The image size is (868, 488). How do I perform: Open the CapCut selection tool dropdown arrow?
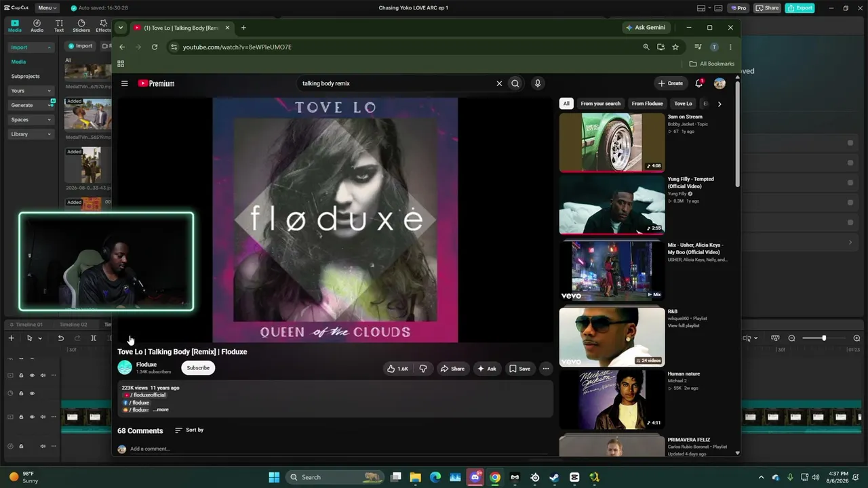pyautogui.click(x=40, y=338)
